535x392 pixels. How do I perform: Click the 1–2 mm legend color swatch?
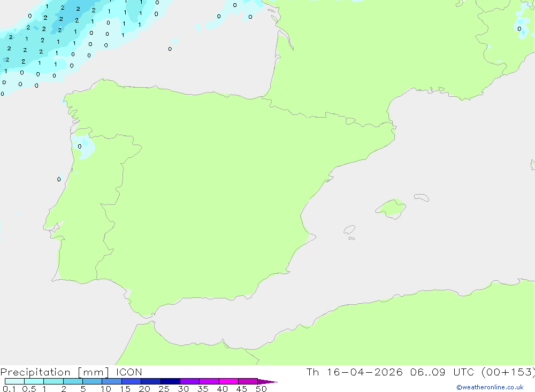click(53, 381)
